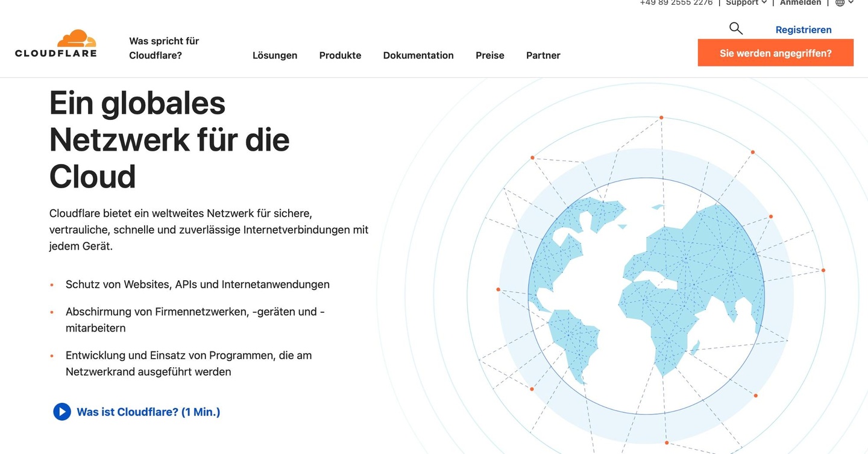
Task: Click Sie werden angegriffen? button
Action: point(776,53)
